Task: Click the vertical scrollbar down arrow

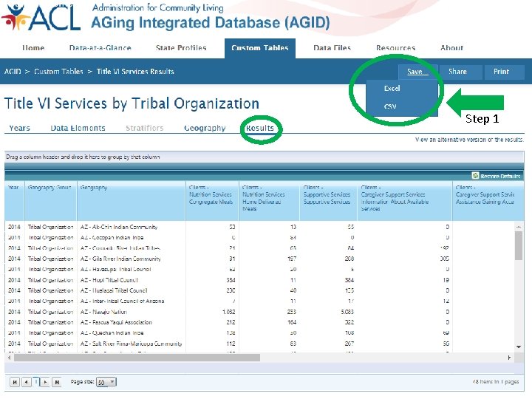Action: click(x=519, y=347)
